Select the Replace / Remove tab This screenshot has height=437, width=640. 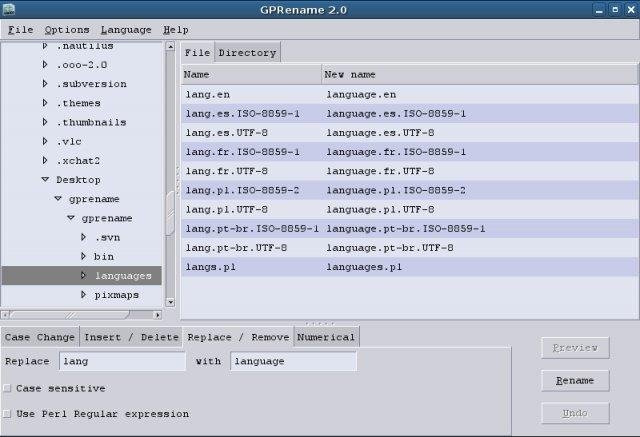(x=238, y=337)
